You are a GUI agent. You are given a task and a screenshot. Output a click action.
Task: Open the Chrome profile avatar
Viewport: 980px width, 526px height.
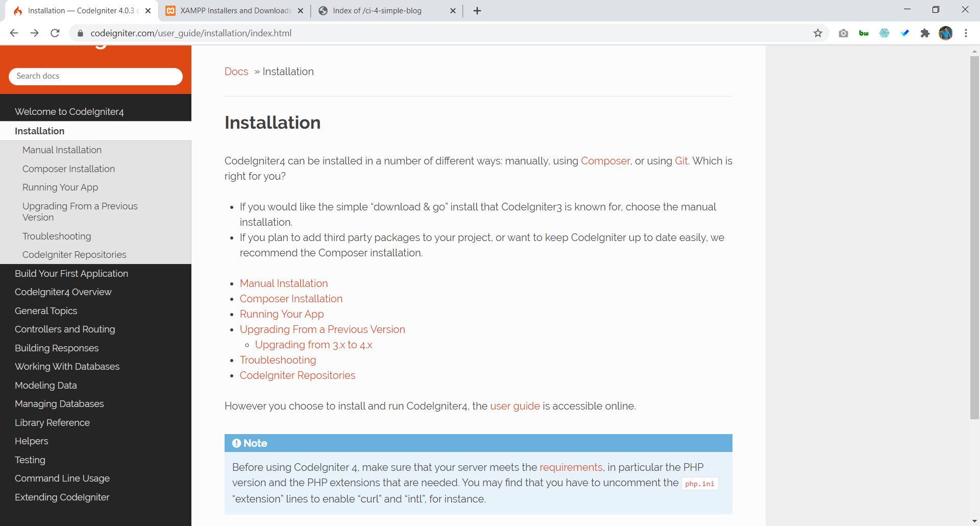pos(945,33)
